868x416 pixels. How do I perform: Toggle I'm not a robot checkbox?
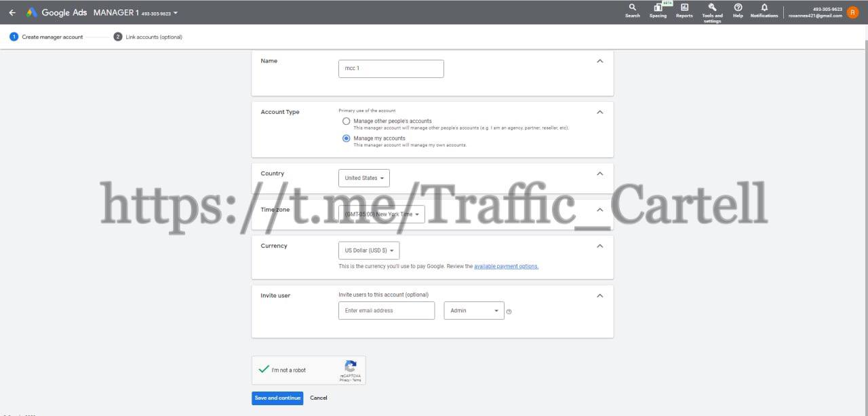[x=264, y=369]
